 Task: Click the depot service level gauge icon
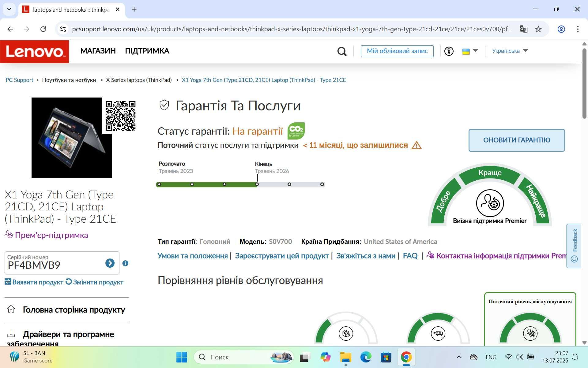coord(346,333)
